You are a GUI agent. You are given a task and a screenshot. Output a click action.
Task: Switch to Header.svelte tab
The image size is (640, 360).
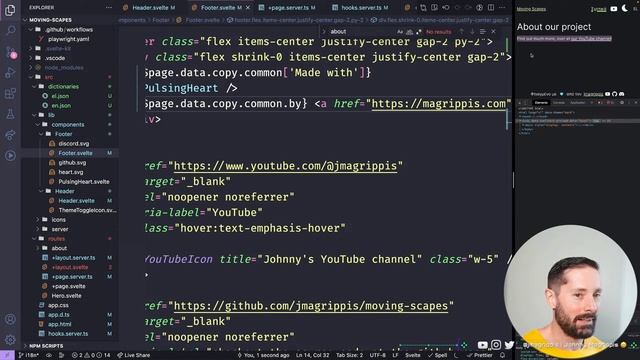tap(150, 8)
